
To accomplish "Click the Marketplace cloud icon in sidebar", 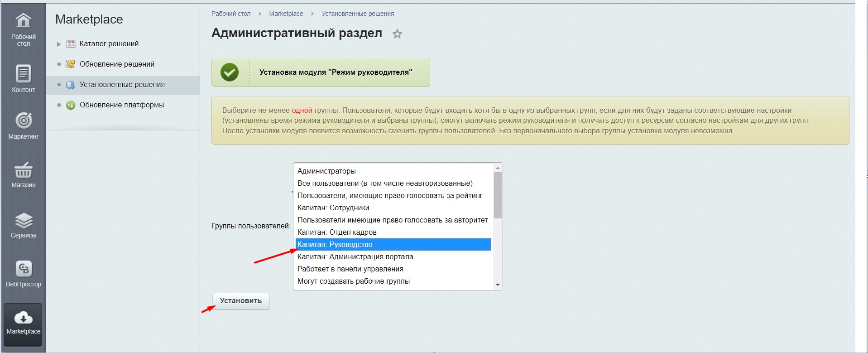I will pos(23,318).
